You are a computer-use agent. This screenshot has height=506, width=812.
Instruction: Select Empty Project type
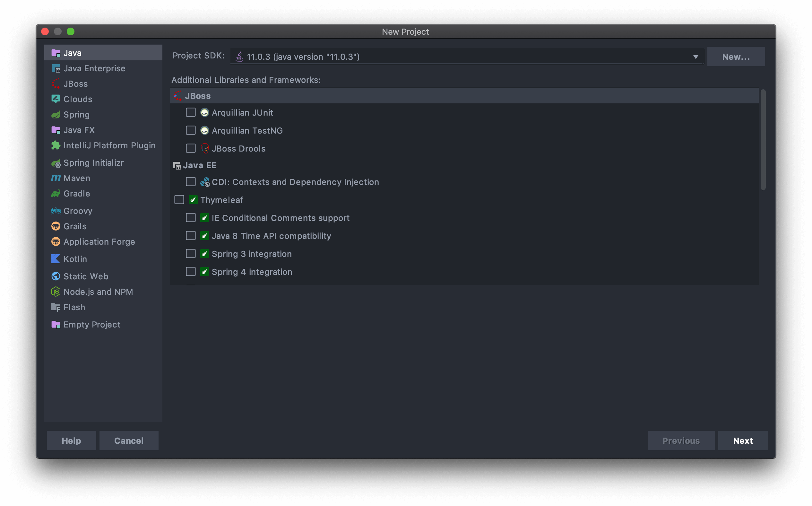click(x=103, y=325)
